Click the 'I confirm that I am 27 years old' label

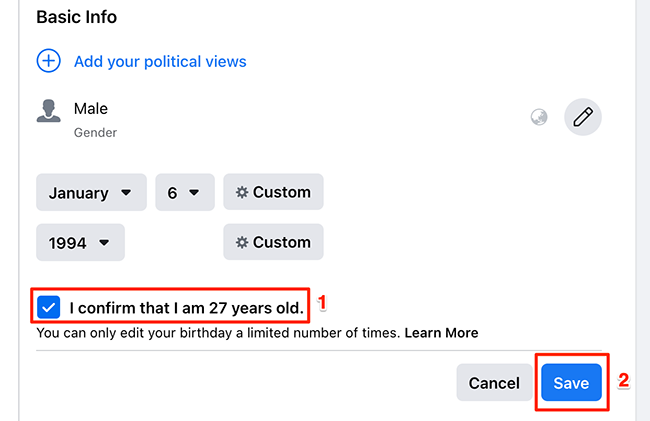pos(187,307)
